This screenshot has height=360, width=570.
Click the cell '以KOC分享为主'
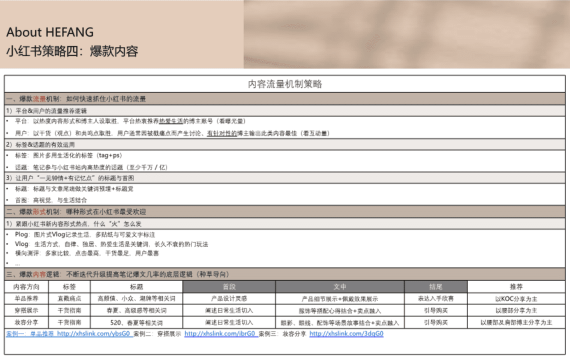516,299
